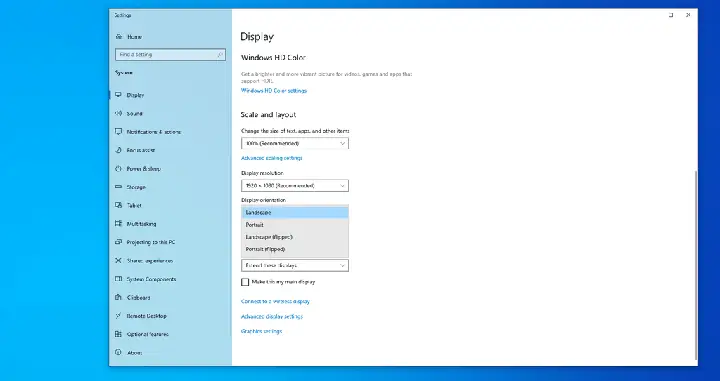Open About info icon

pyautogui.click(x=118, y=353)
